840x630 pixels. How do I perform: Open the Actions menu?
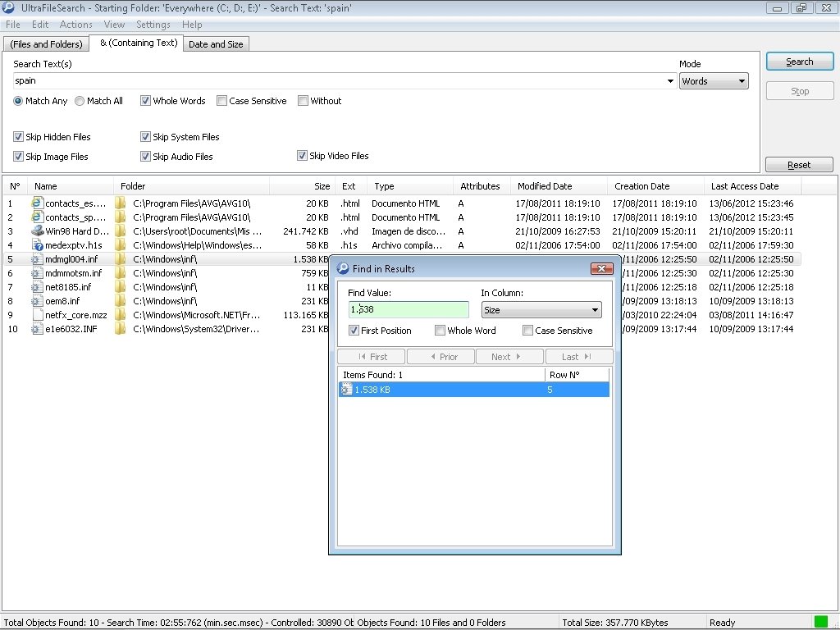coord(76,25)
